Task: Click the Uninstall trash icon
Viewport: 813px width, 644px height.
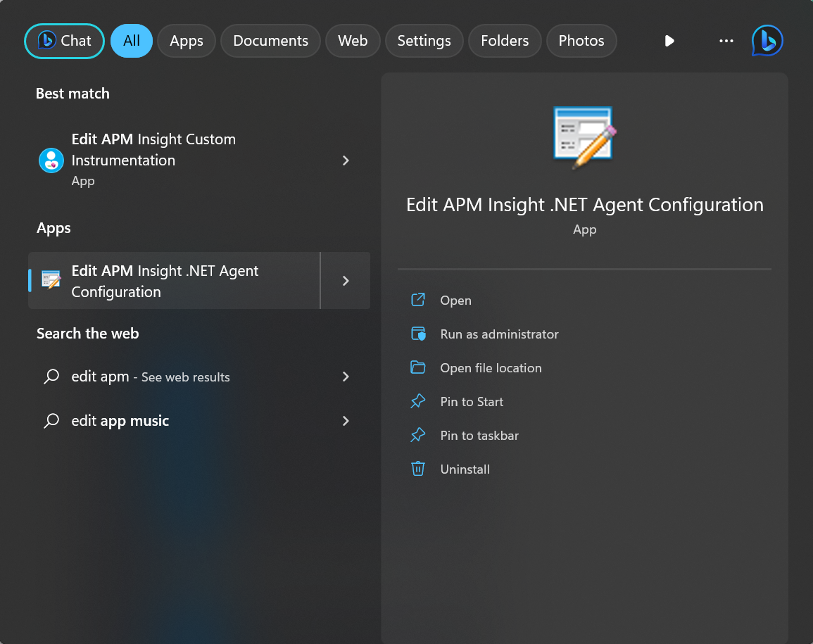Action: tap(417, 469)
